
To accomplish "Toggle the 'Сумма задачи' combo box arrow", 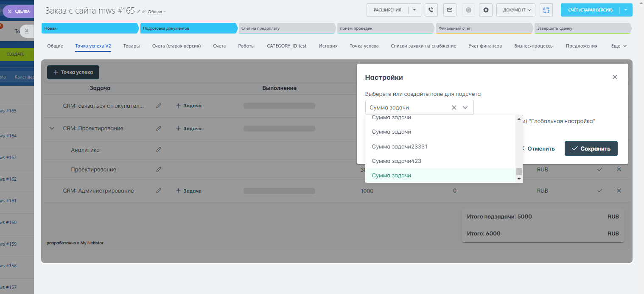I will [465, 108].
